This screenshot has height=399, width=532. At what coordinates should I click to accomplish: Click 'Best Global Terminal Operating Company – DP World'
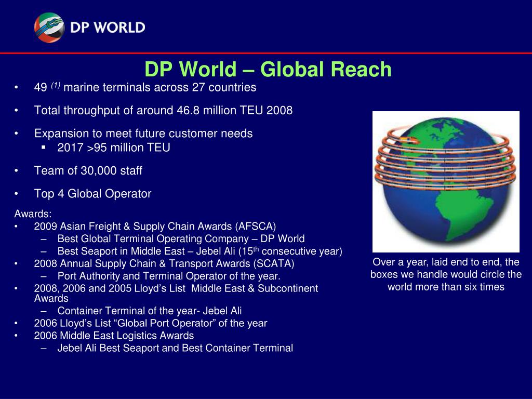(x=181, y=238)
